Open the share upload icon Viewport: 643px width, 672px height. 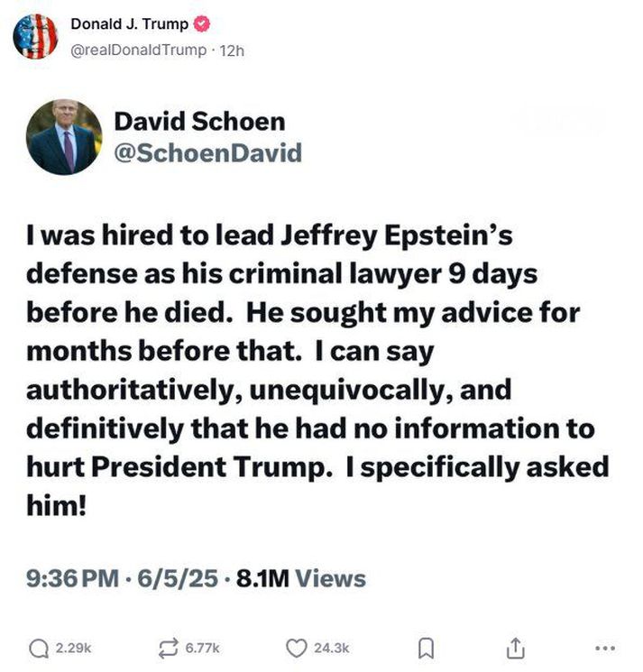tap(516, 648)
